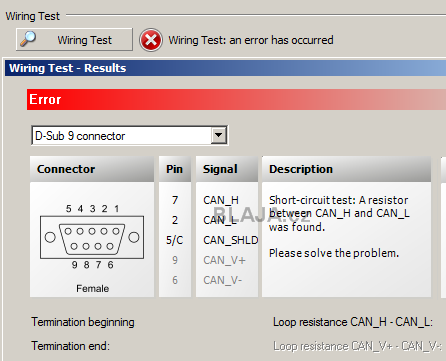Select the CAN_SHLD signal entry
The width and height of the screenshot is (446, 361).
(x=231, y=240)
